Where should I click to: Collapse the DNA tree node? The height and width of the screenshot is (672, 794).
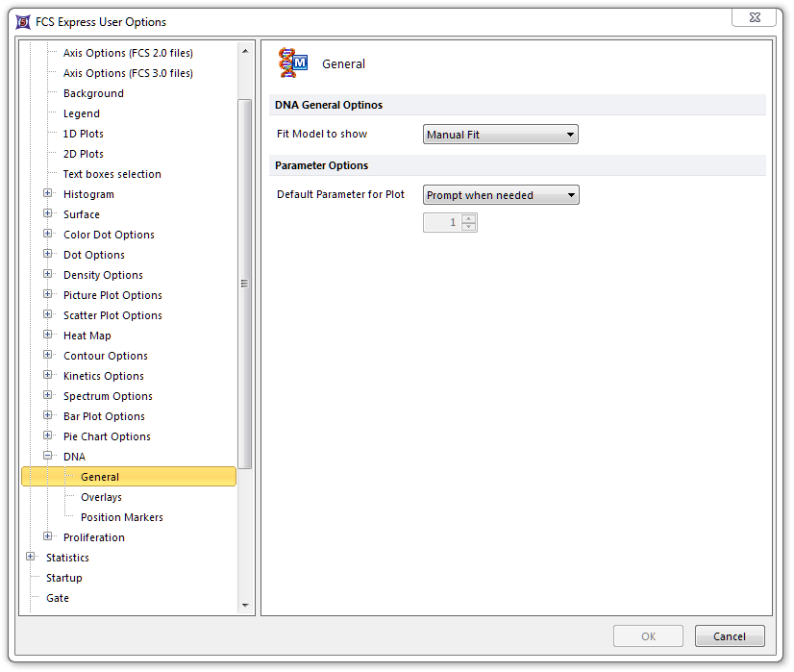click(48, 456)
